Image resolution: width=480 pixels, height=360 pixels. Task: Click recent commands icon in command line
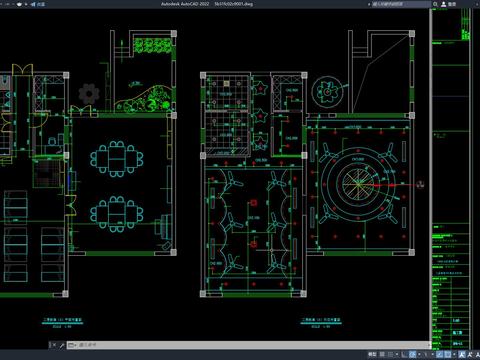71,345
